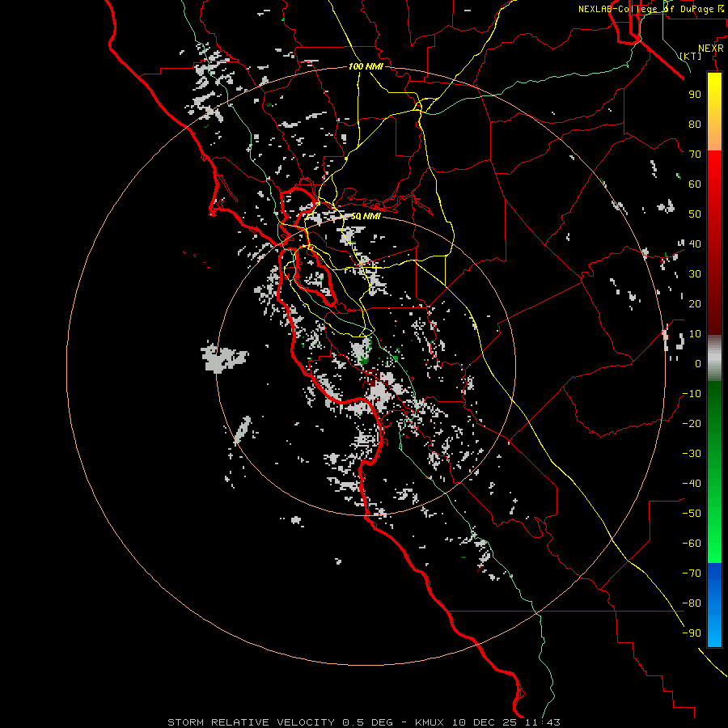Select the positive "30" legend value

695,274
